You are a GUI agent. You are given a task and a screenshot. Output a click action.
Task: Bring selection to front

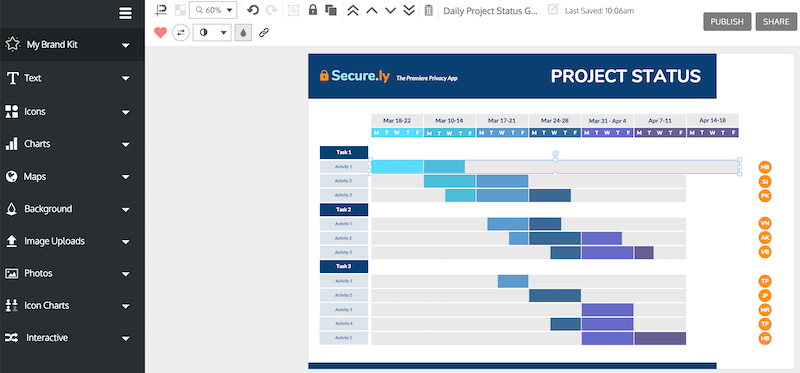[353, 10]
